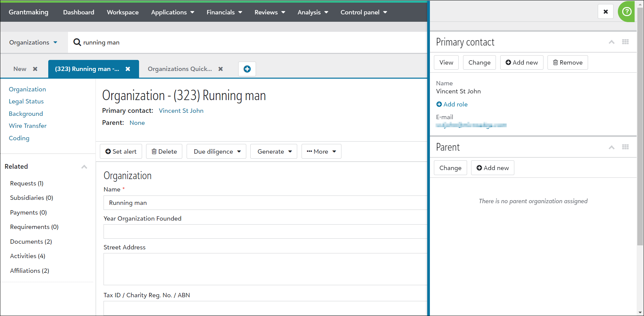Collapse the Related section in the sidebar

pos(84,167)
